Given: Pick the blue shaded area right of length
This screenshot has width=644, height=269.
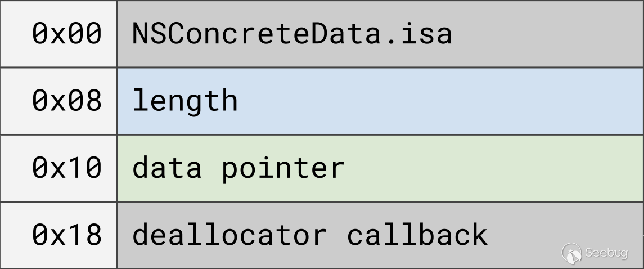Looking at the screenshot, I should (x=439, y=101).
